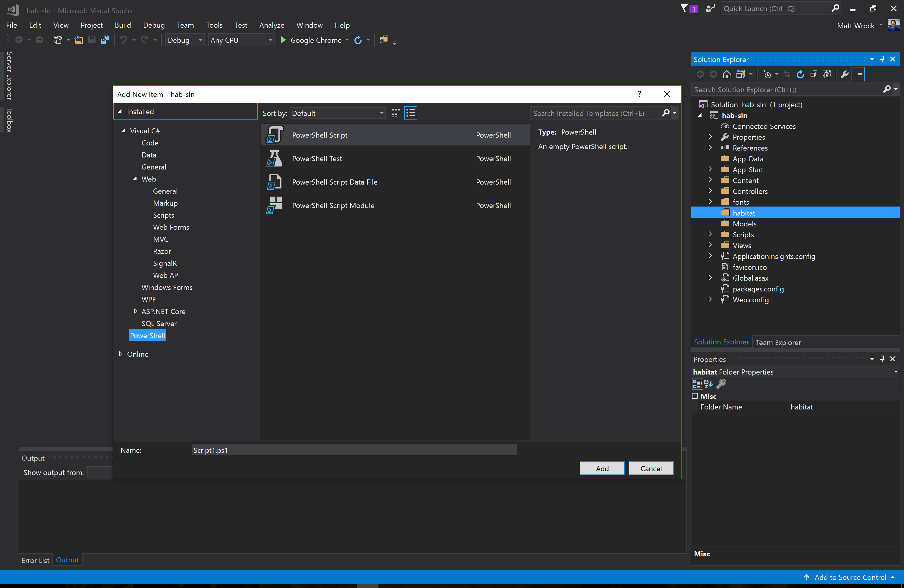Toggle Preview Selected Items button in Solution Explorer
The image size is (904, 588).
(x=858, y=74)
